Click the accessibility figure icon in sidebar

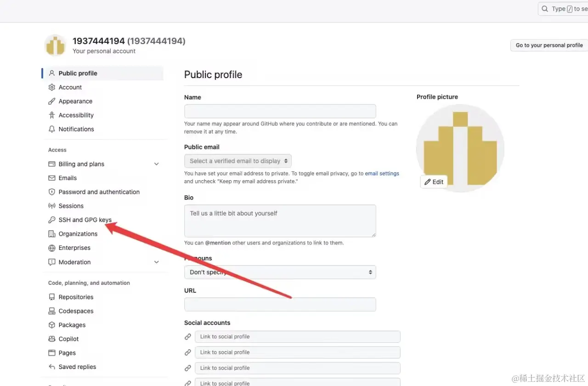[52, 115]
